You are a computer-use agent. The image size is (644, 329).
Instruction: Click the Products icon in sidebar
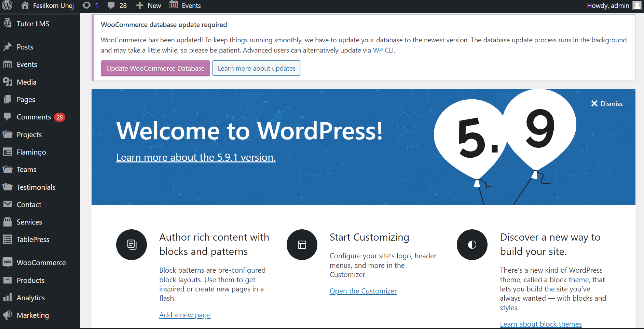pyautogui.click(x=8, y=280)
